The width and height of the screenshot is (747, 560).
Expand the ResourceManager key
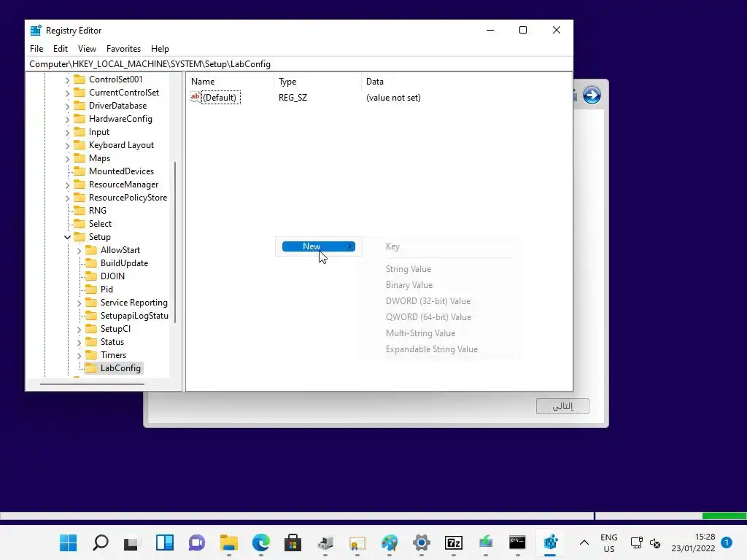pyautogui.click(x=67, y=185)
